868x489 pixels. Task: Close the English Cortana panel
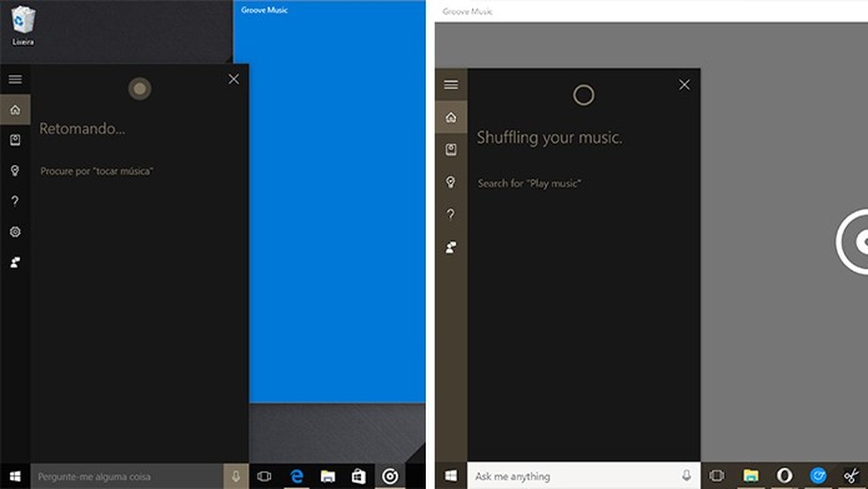click(x=685, y=85)
